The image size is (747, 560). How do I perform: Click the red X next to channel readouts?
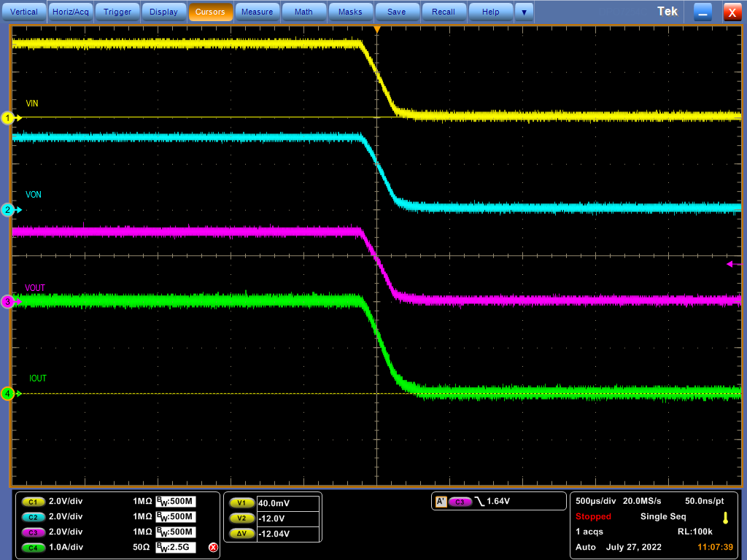pyautogui.click(x=213, y=548)
